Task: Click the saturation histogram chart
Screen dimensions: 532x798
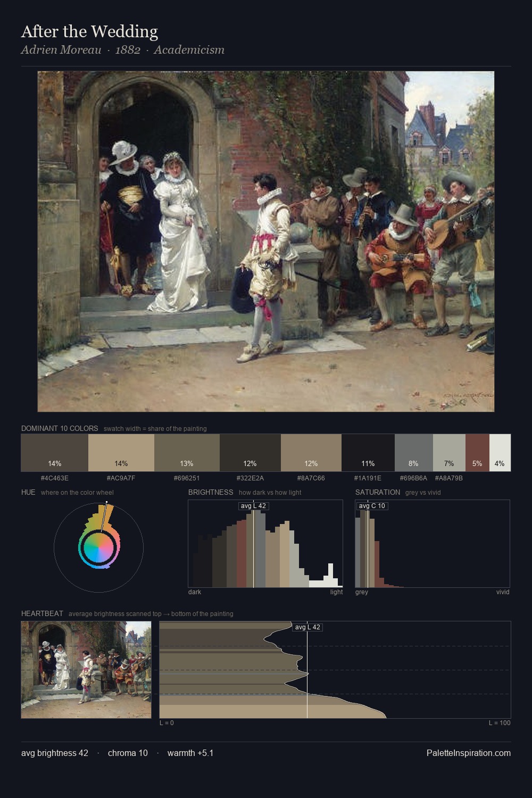Action: 433,544
